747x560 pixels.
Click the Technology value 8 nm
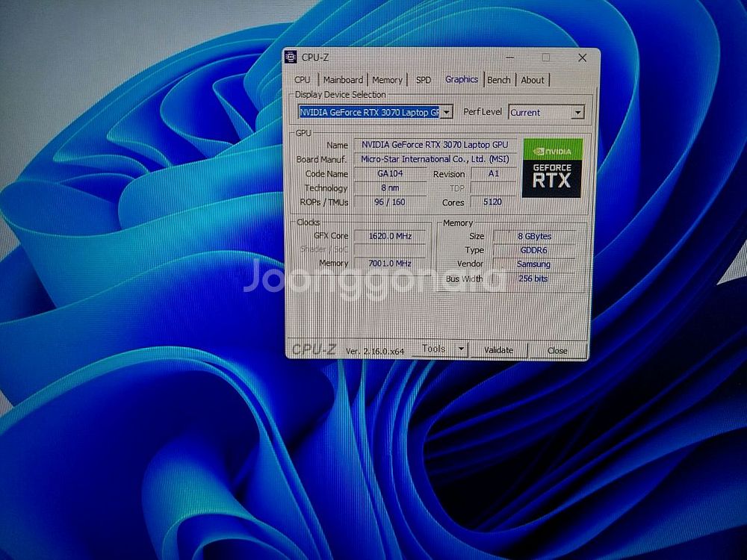390,187
